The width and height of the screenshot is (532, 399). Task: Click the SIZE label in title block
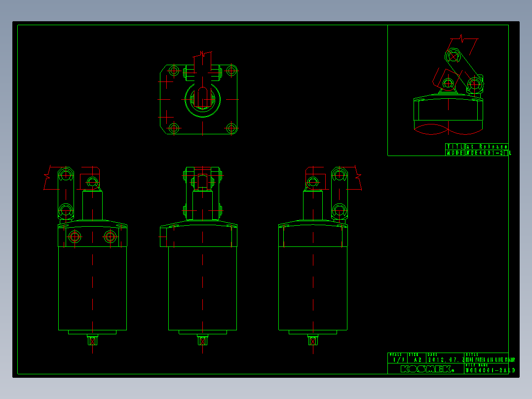click(414, 355)
